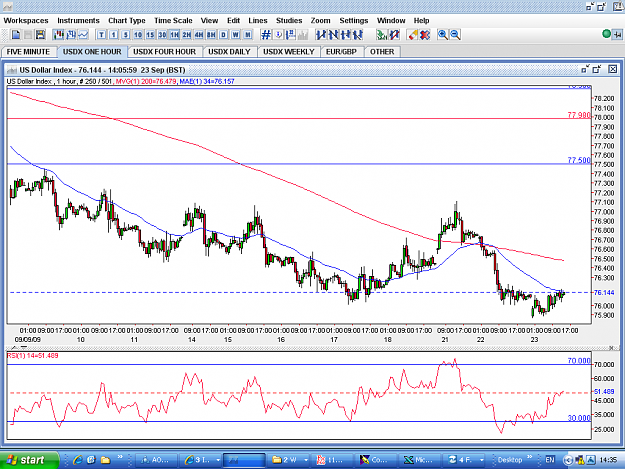Set timescale to 2H

[x=187, y=35]
